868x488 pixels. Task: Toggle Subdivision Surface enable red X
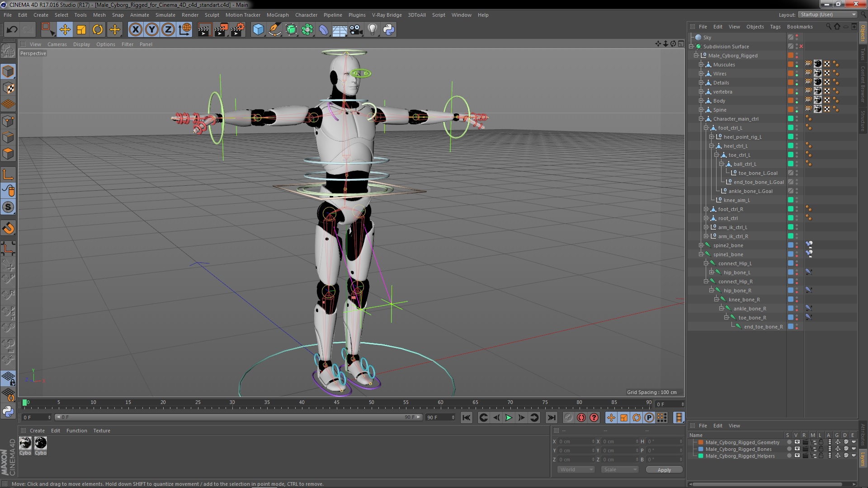(x=801, y=47)
